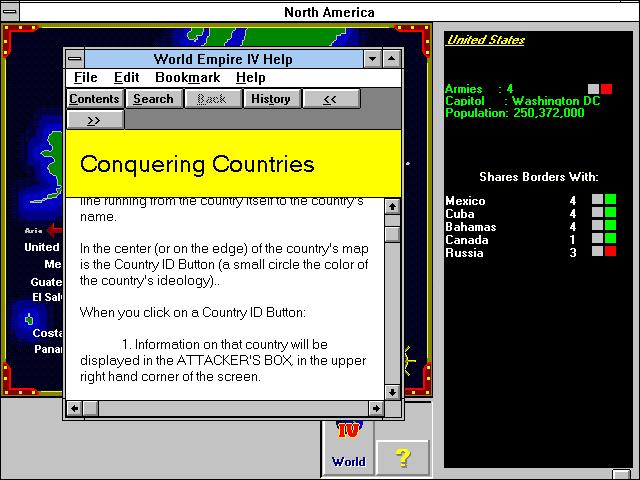Click the Guate label on the map
Image resolution: width=640 pixels, height=480 pixels.
(x=46, y=282)
